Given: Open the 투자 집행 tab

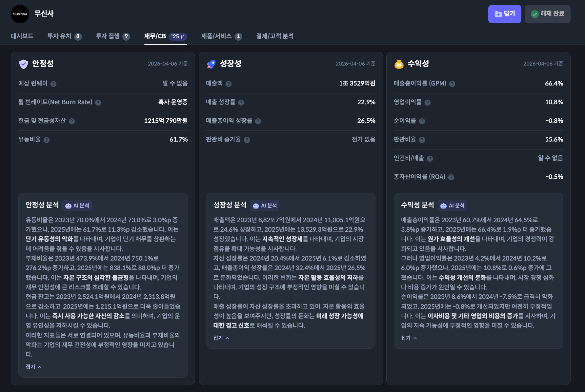Looking at the screenshot, I should click(112, 36).
